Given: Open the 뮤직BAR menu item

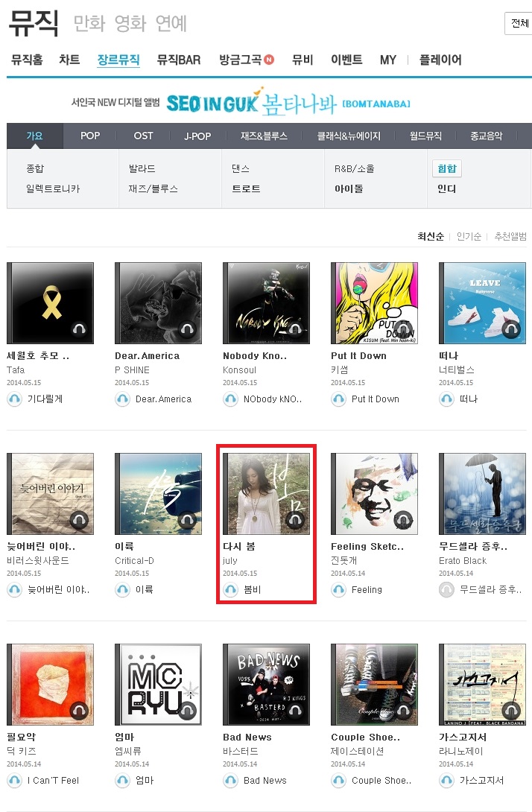Looking at the screenshot, I should pyautogui.click(x=179, y=60).
